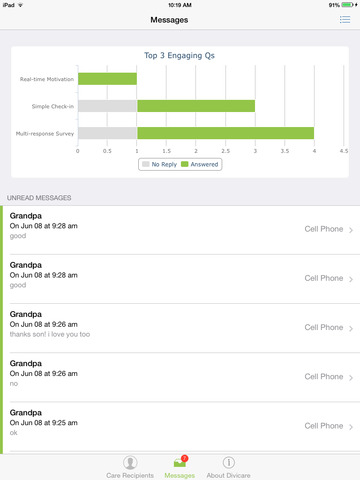Select the green Real-time Motivation bar
Image resolution: width=360 pixels, height=480 pixels.
107,79
